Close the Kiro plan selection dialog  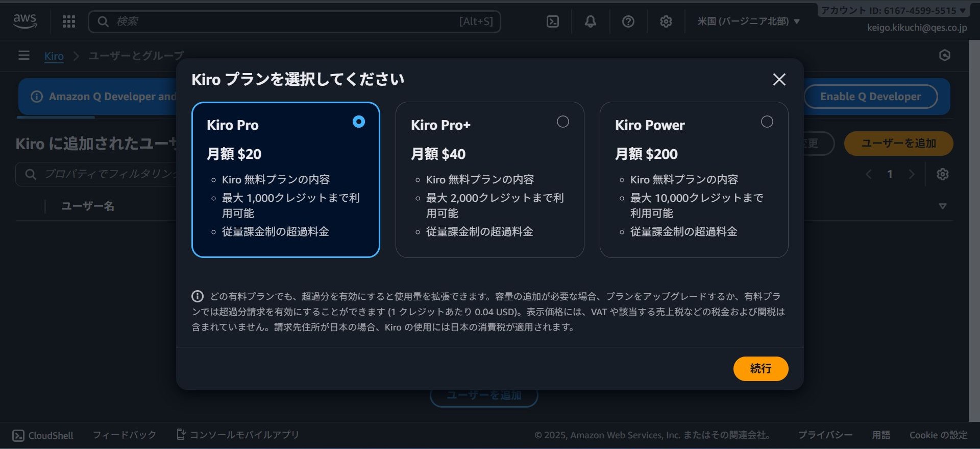pos(779,80)
